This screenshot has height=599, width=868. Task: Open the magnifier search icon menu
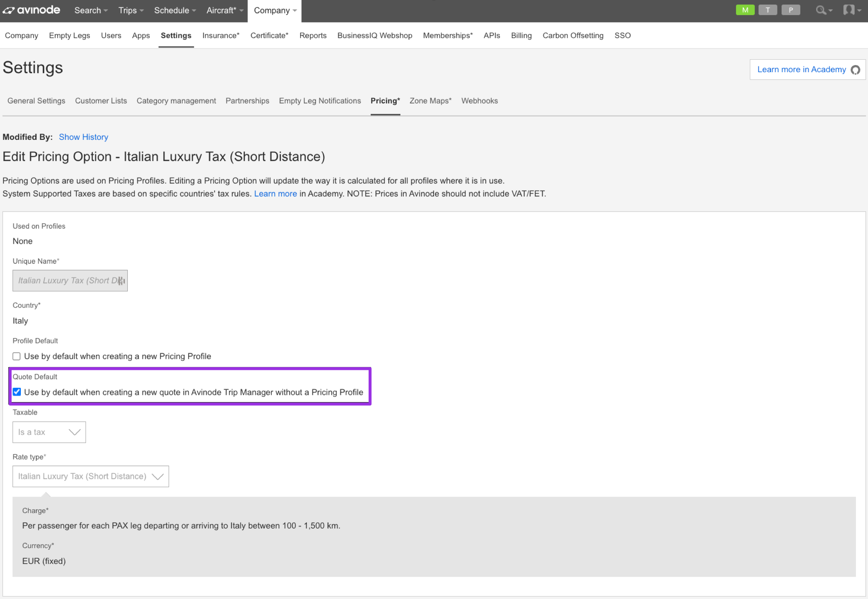(x=824, y=10)
